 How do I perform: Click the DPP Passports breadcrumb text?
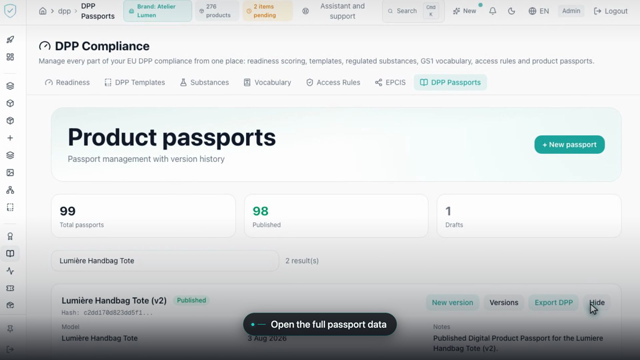click(98, 11)
